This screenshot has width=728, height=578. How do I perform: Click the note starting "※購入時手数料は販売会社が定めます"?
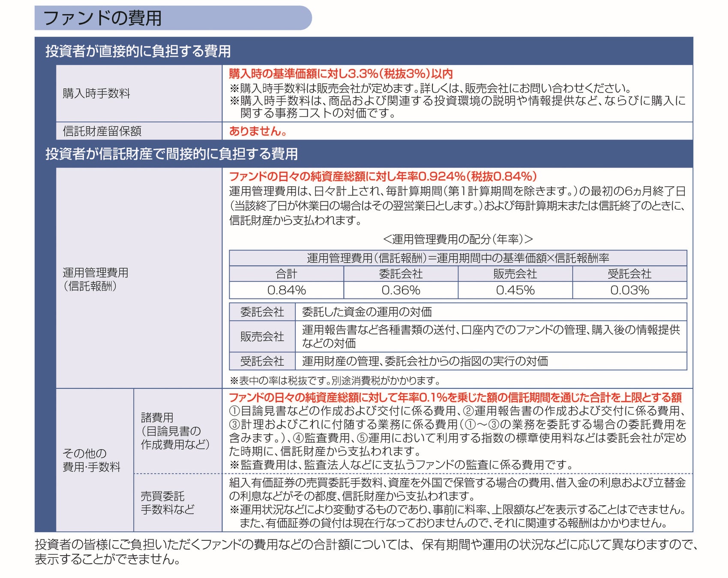[431, 88]
